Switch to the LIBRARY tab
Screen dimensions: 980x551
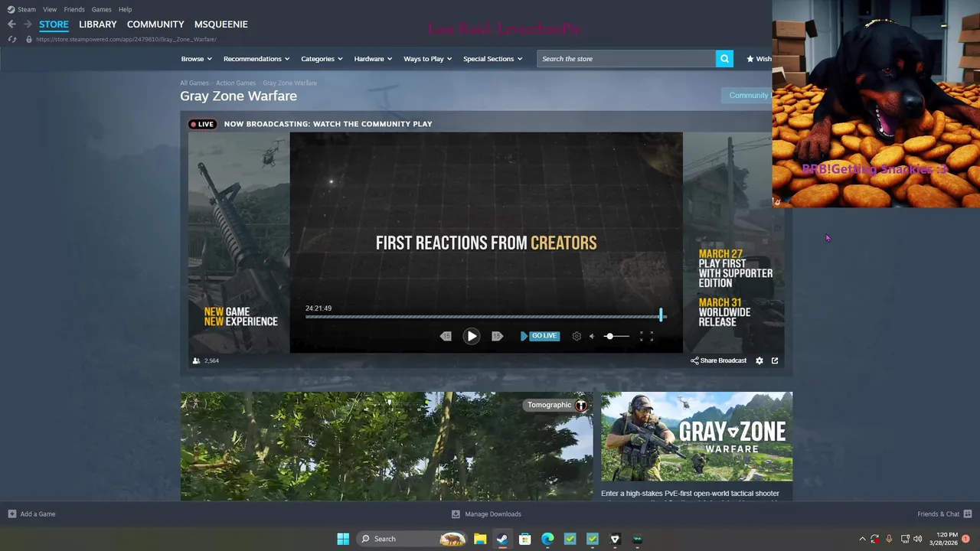tap(98, 24)
